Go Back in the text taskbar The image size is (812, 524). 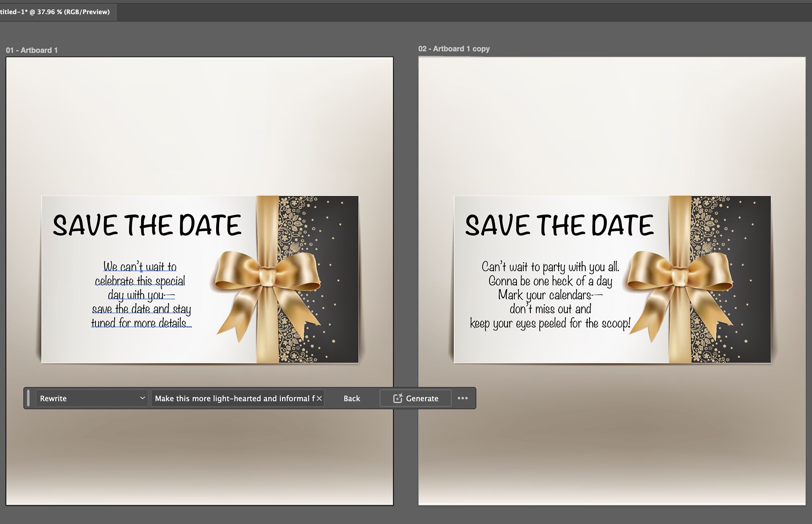351,398
